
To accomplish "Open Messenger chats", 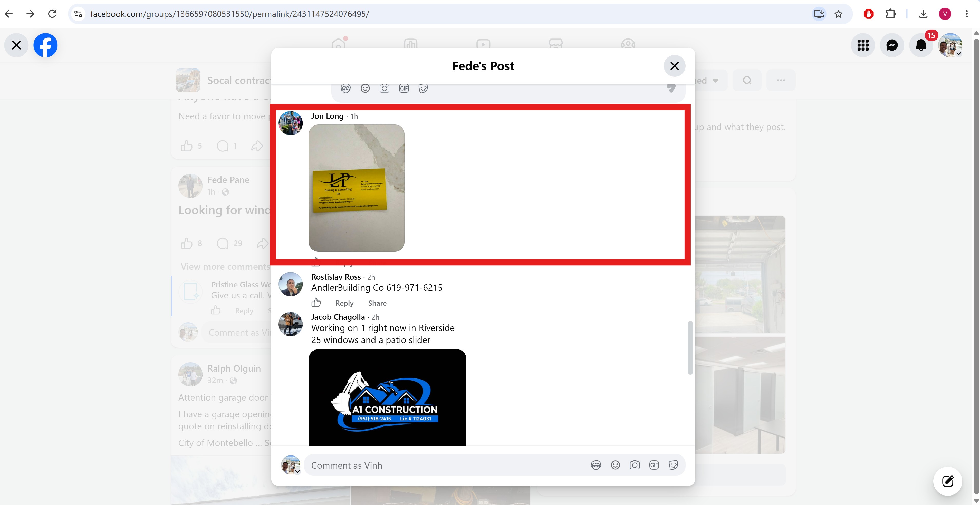I will tap(892, 45).
